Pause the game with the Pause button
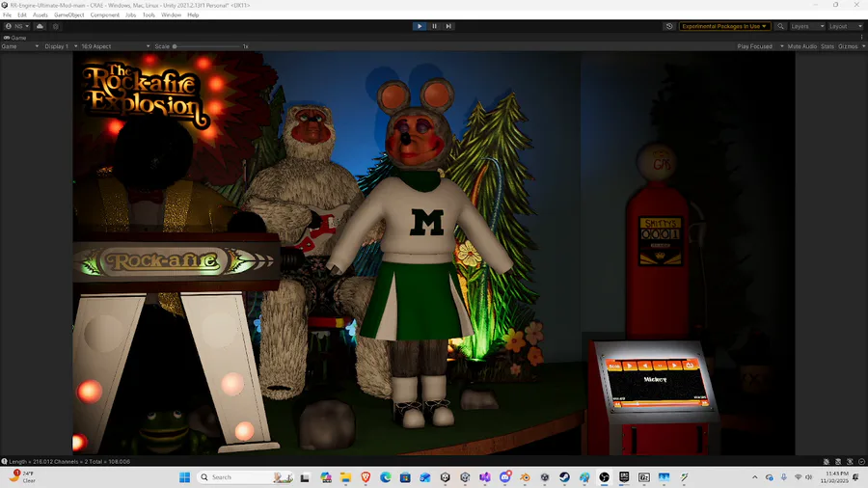 [434, 26]
